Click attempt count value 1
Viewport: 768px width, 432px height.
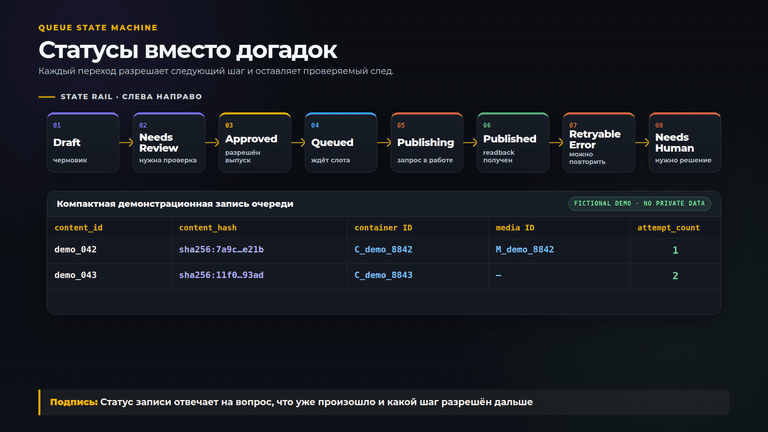click(x=675, y=250)
